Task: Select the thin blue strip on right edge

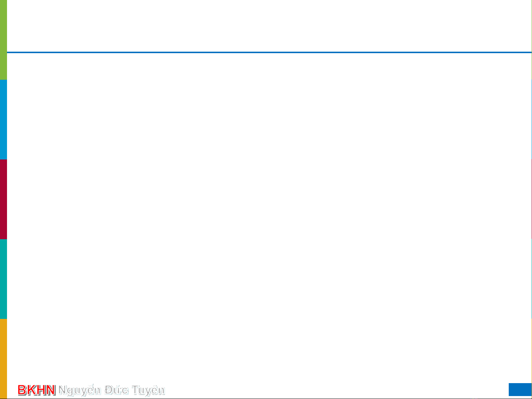Action: pos(531,120)
